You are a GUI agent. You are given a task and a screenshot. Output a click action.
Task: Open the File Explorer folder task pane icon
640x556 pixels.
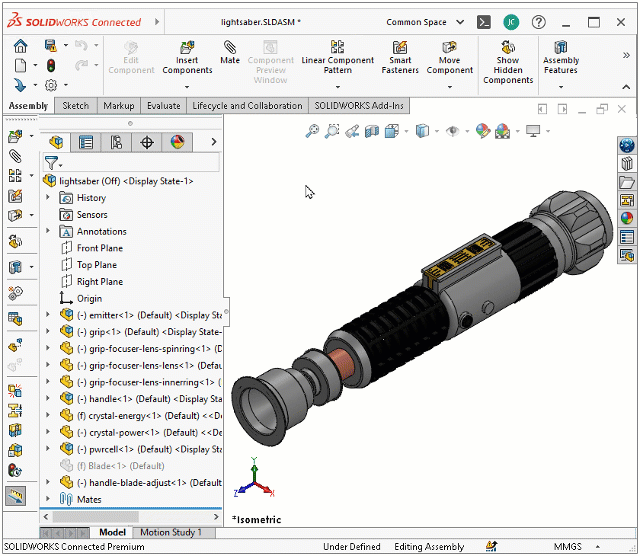627,182
